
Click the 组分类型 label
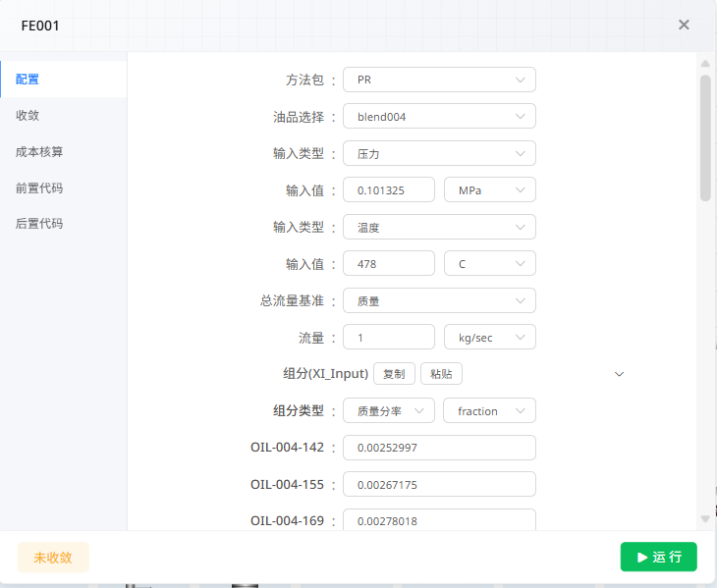point(299,410)
